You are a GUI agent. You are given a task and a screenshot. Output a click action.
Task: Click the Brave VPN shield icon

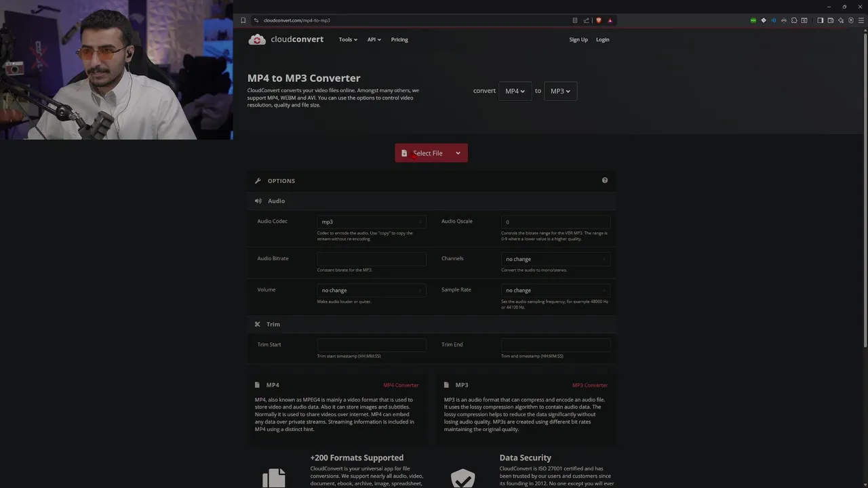[x=851, y=20]
